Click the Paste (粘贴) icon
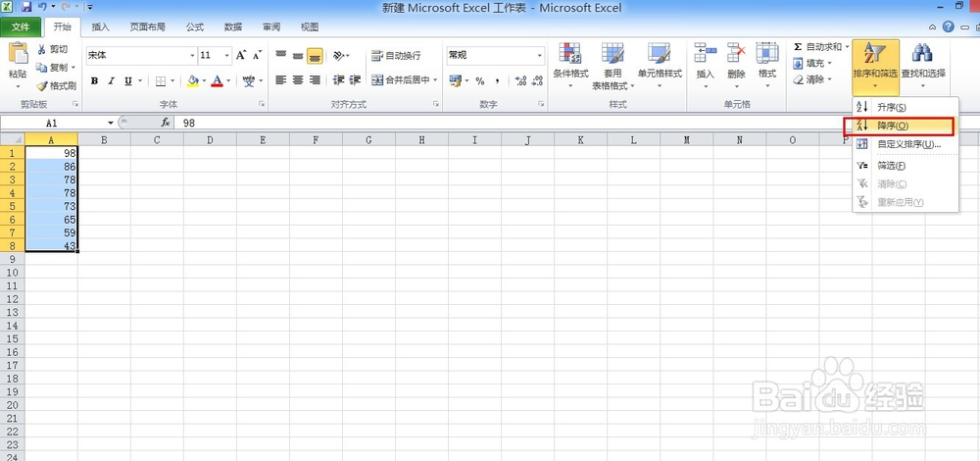 (18, 54)
